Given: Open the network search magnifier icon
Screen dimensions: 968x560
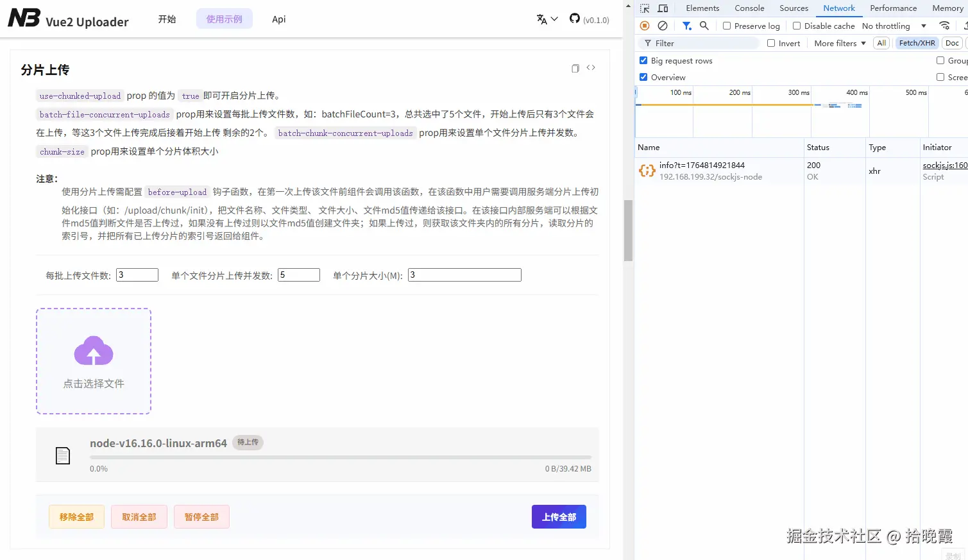Looking at the screenshot, I should pyautogui.click(x=704, y=26).
